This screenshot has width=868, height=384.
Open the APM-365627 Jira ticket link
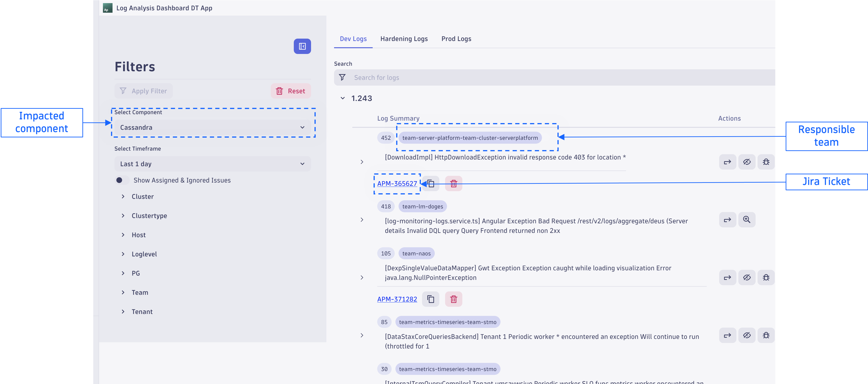pos(397,183)
